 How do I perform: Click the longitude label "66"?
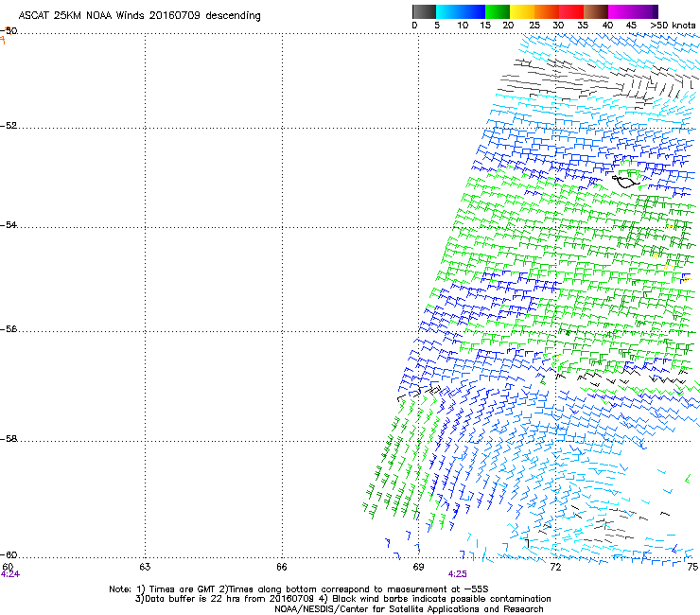tap(282, 567)
